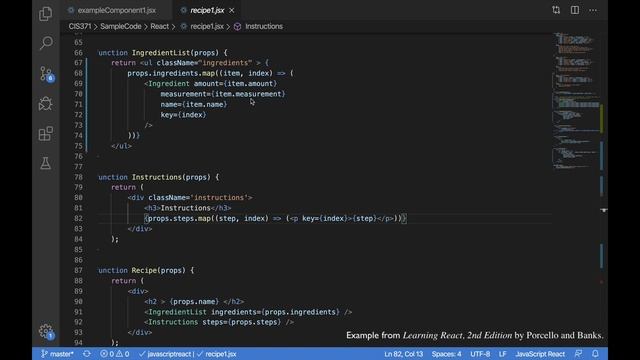The image size is (640, 360).
Task: Close the recipe1.jsx tab
Action: coord(232,10)
